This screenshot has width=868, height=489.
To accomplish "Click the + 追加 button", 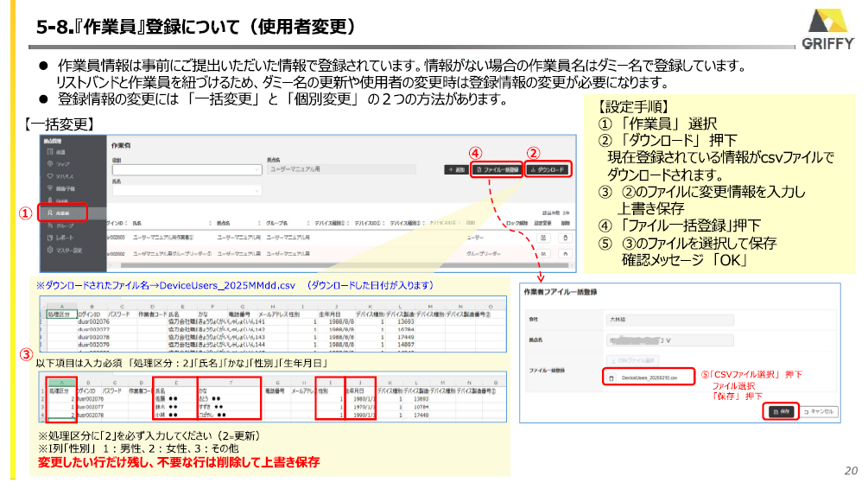I will (456, 169).
